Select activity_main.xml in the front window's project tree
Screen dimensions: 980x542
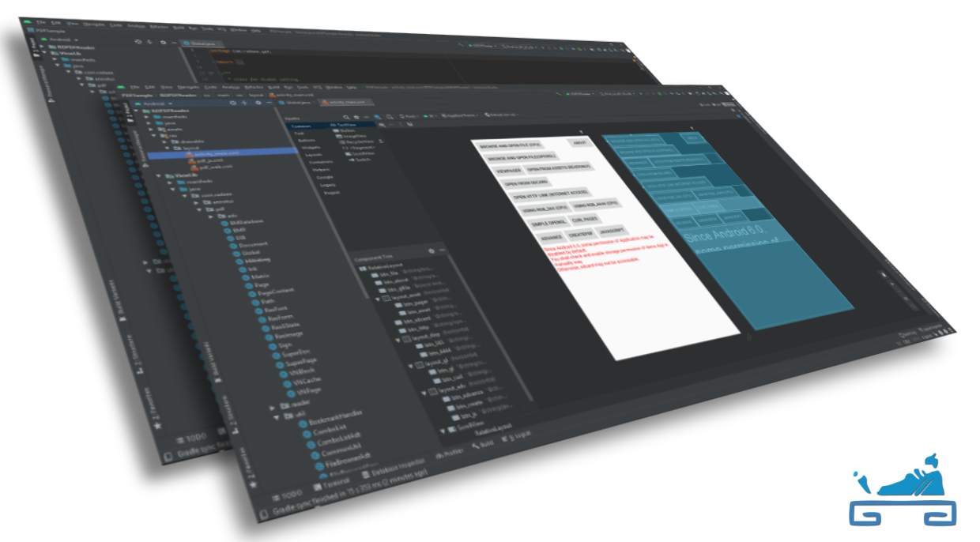pos(217,153)
